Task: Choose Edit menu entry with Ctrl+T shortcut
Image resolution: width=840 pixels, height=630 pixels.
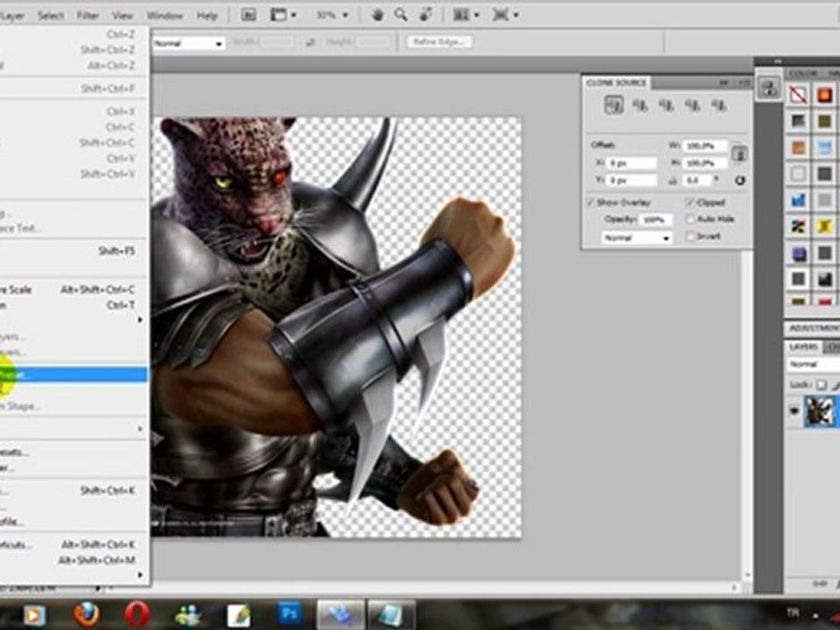Action: pos(73,304)
